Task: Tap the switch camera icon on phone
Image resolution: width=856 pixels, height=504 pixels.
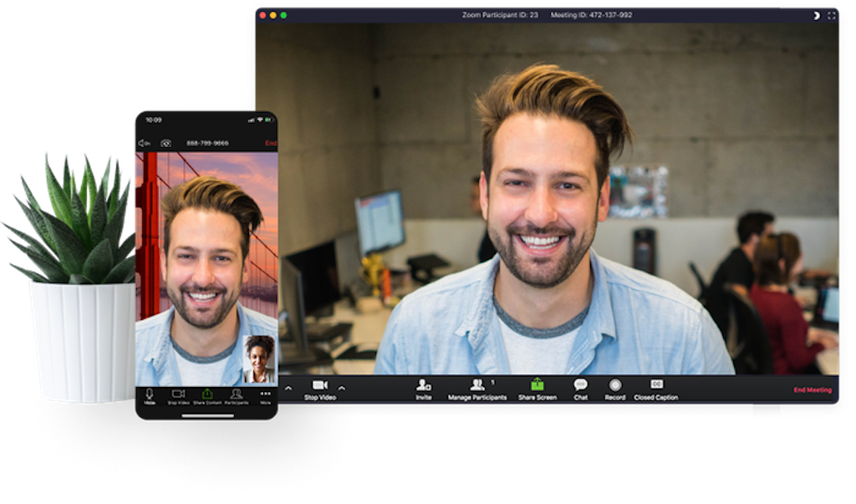Action: 166,143
